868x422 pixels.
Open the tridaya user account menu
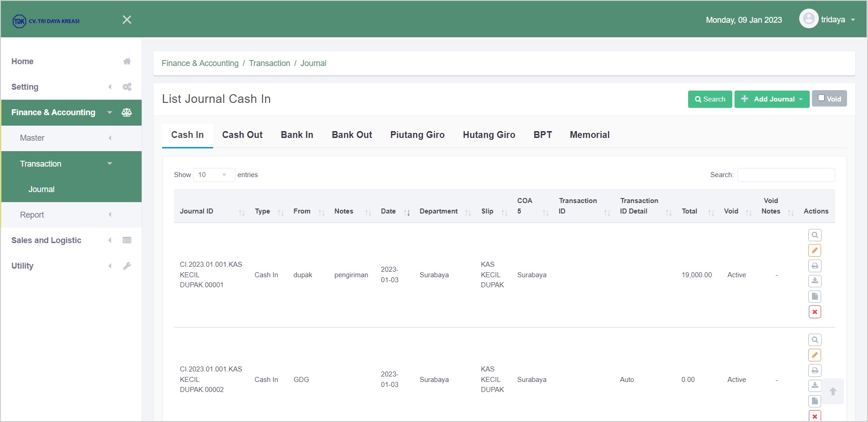(827, 20)
